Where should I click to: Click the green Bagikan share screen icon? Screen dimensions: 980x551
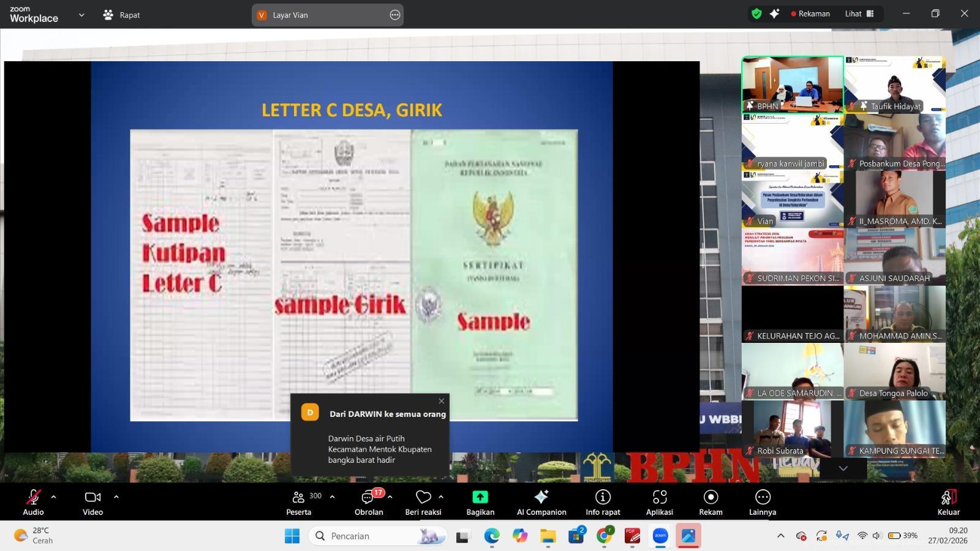coord(480,497)
